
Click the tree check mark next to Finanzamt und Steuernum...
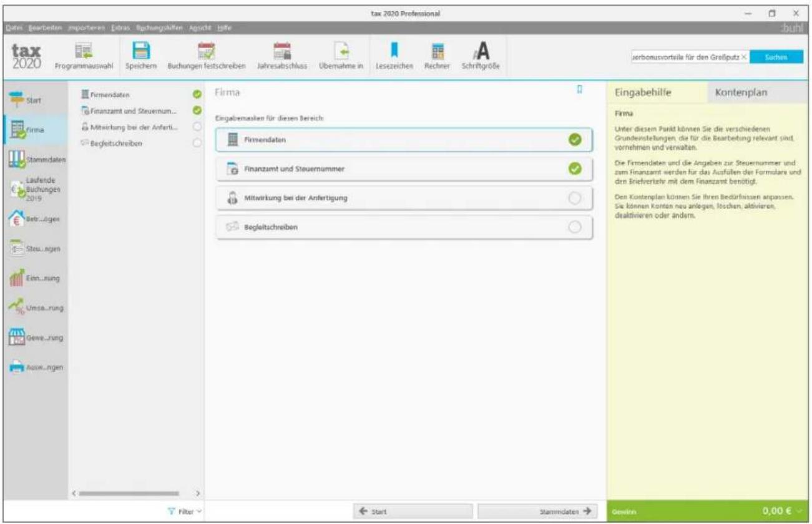coord(197,110)
